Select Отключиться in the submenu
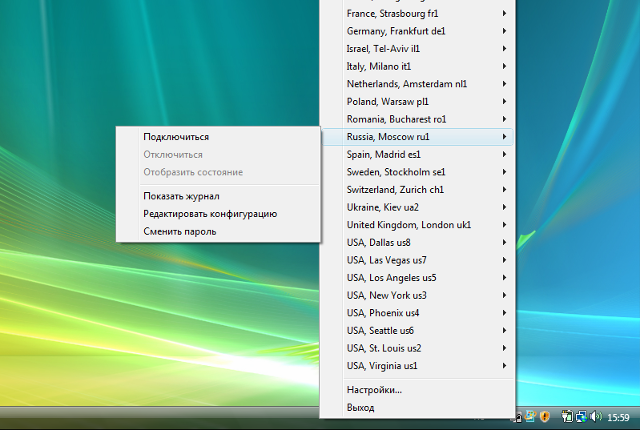 coord(218,154)
